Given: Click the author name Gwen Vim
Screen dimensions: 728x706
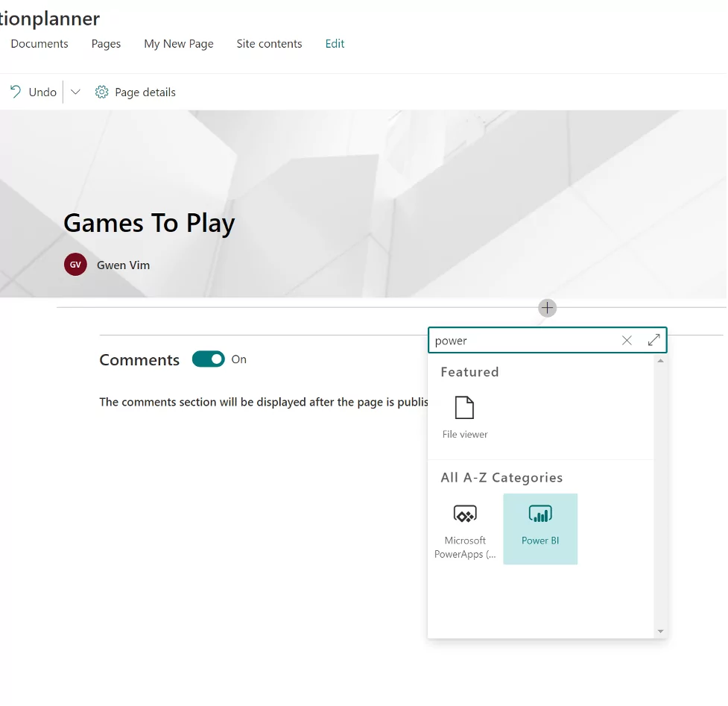Looking at the screenshot, I should 123,265.
